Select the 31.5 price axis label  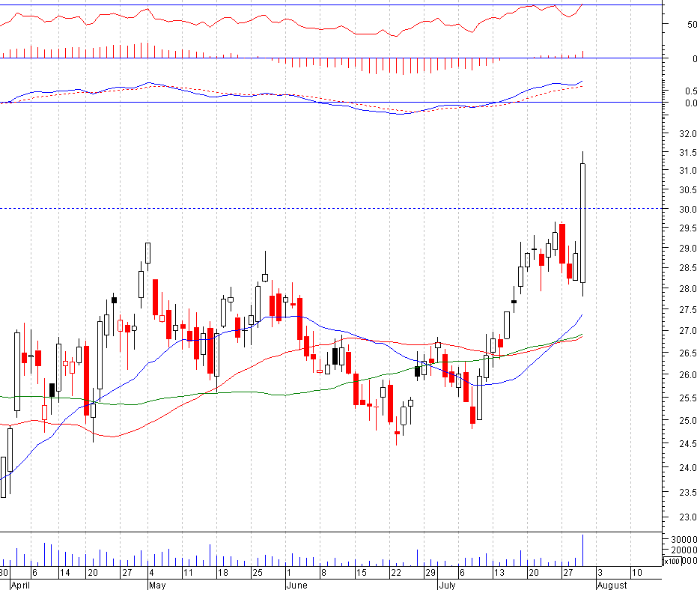(x=687, y=153)
